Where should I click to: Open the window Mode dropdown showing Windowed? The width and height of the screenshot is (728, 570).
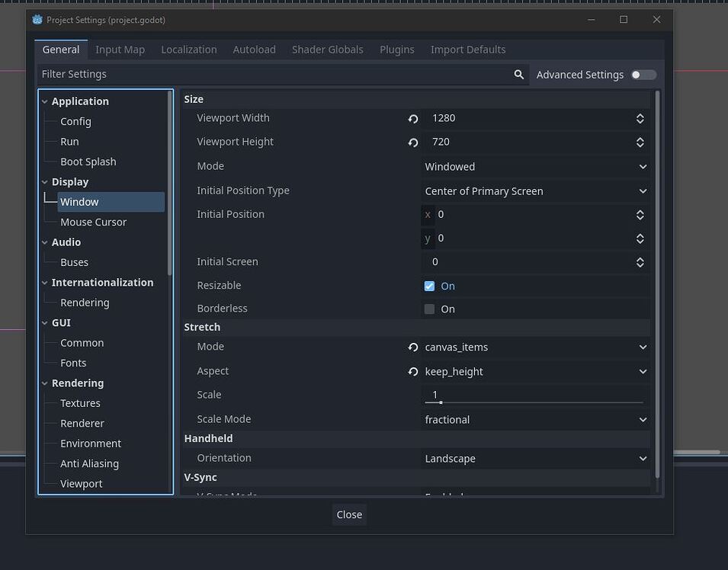(535, 167)
